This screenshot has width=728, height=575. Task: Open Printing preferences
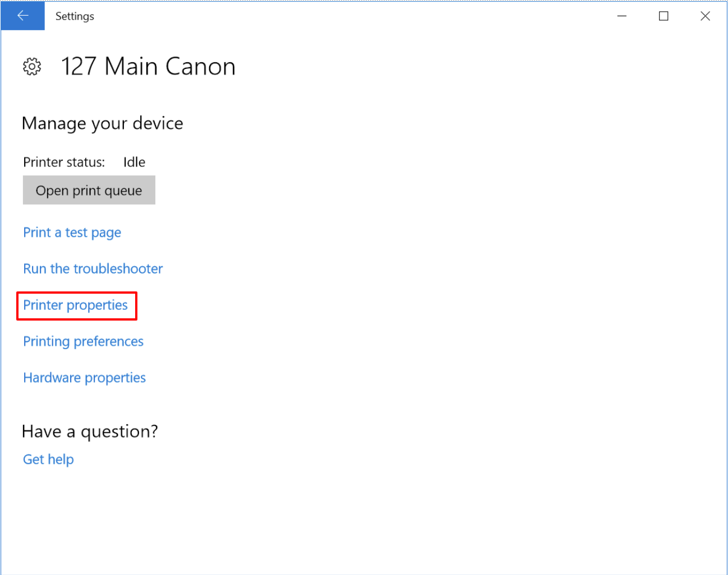pos(84,342)
